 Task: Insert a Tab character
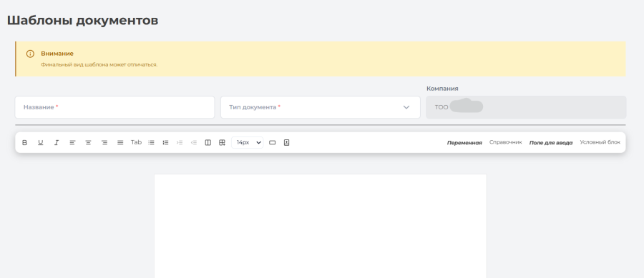137,142
